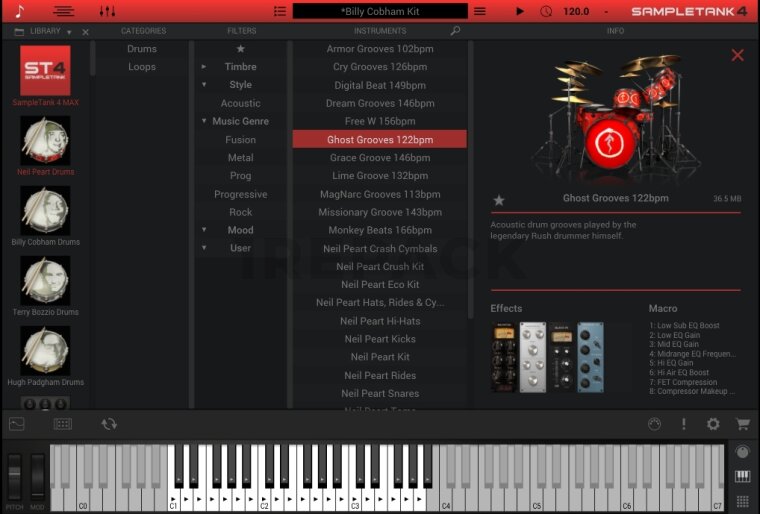
Task: Select the Drums category
Action: [142, 49]
